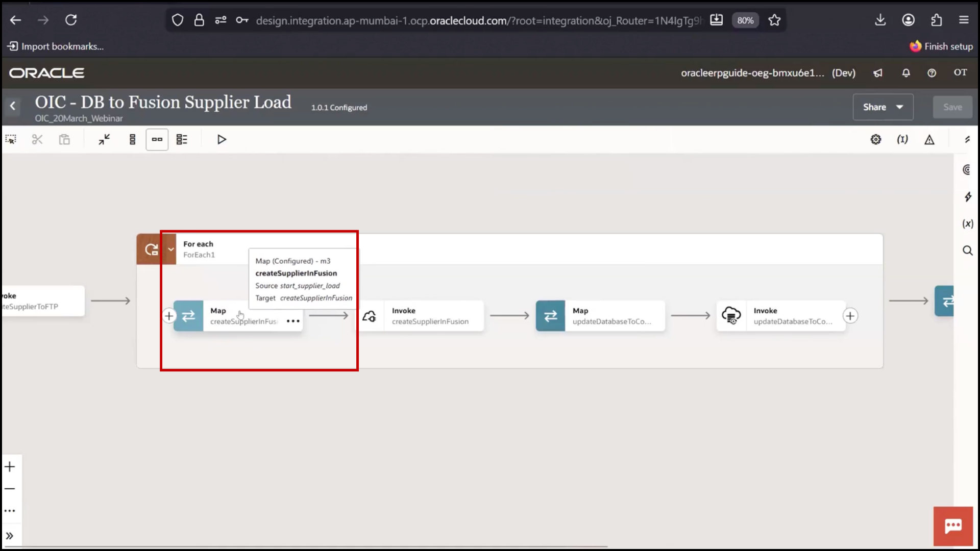Zoom in canvas with plus
Screen dimensions: 980x551
point(10,467)
